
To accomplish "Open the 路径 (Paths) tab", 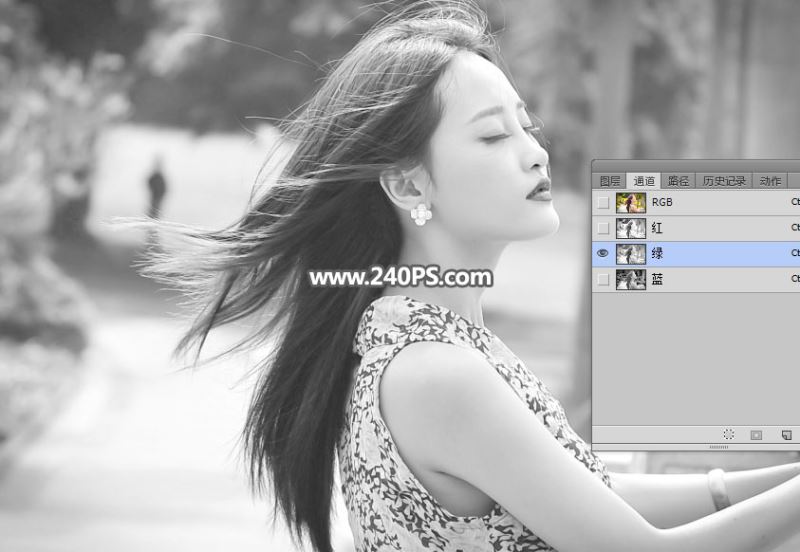I will [x=679, y=181].
